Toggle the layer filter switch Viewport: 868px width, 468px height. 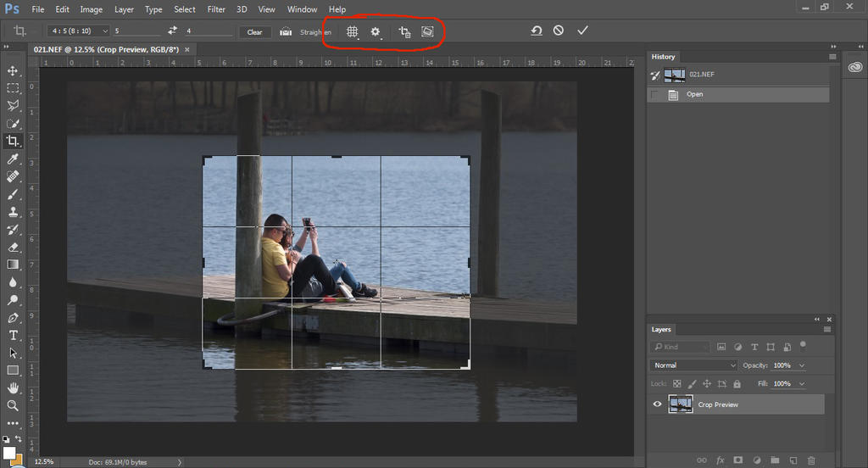(803, 346)
